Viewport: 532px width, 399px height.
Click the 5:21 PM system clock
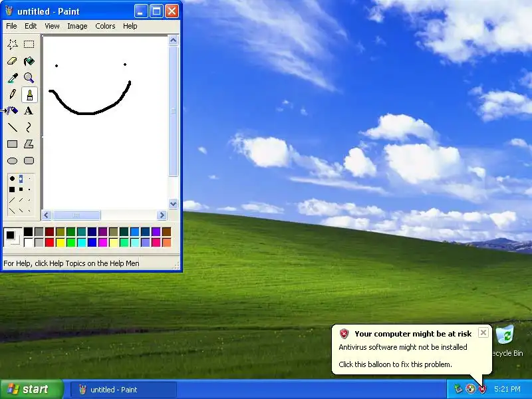[x=507, y=389]
